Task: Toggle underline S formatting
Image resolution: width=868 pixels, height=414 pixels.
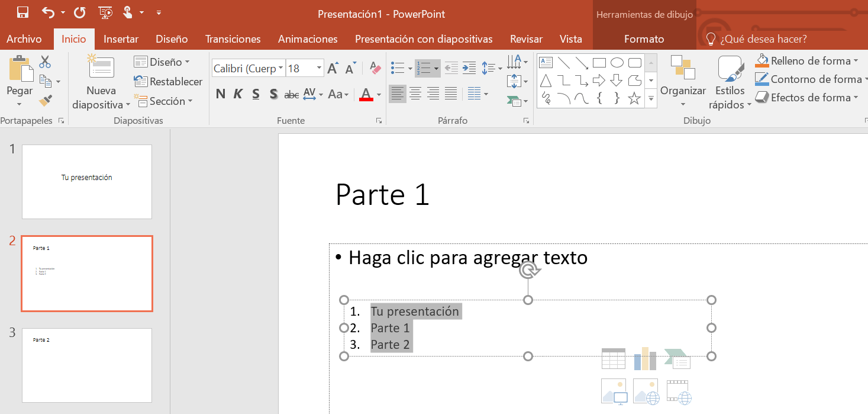Action: 256,94
